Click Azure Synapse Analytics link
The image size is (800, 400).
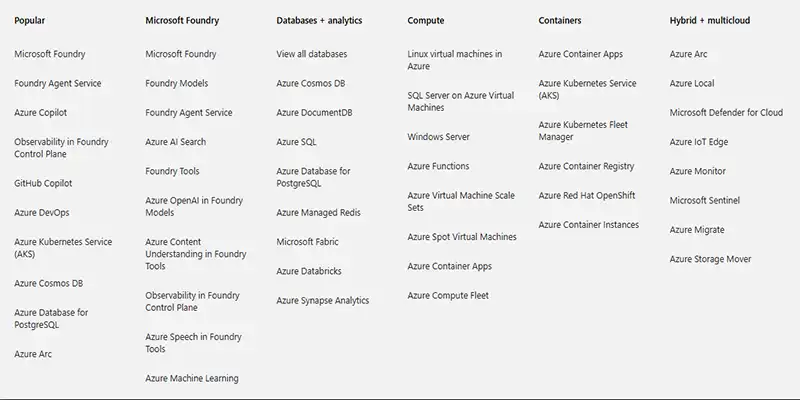coord(322,301)
